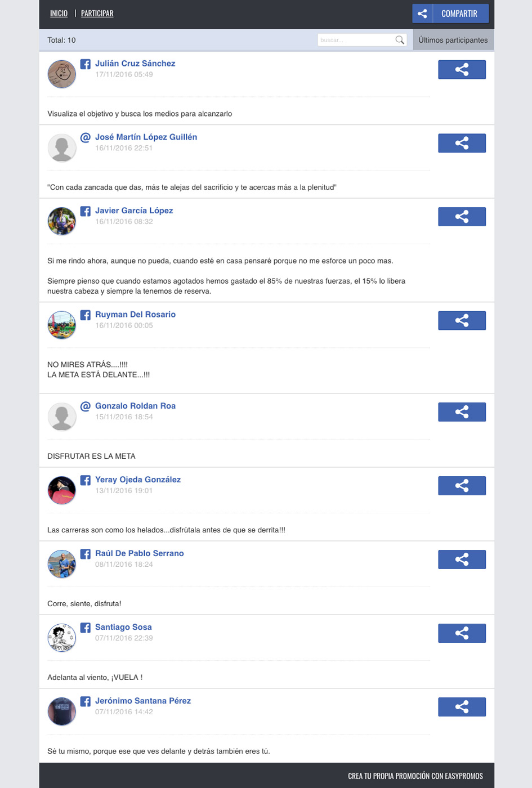The height and width of the screenshot is (788, 532).
Task: Select the Últimos participantes tab
Action: point(453,40)
